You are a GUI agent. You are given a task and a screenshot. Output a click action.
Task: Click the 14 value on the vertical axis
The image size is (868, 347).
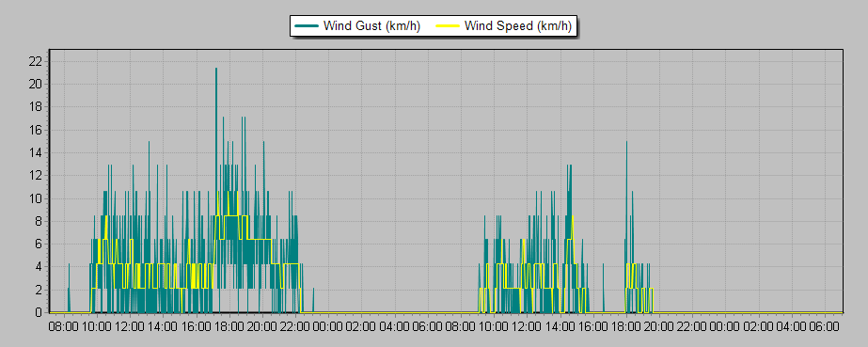36,152
